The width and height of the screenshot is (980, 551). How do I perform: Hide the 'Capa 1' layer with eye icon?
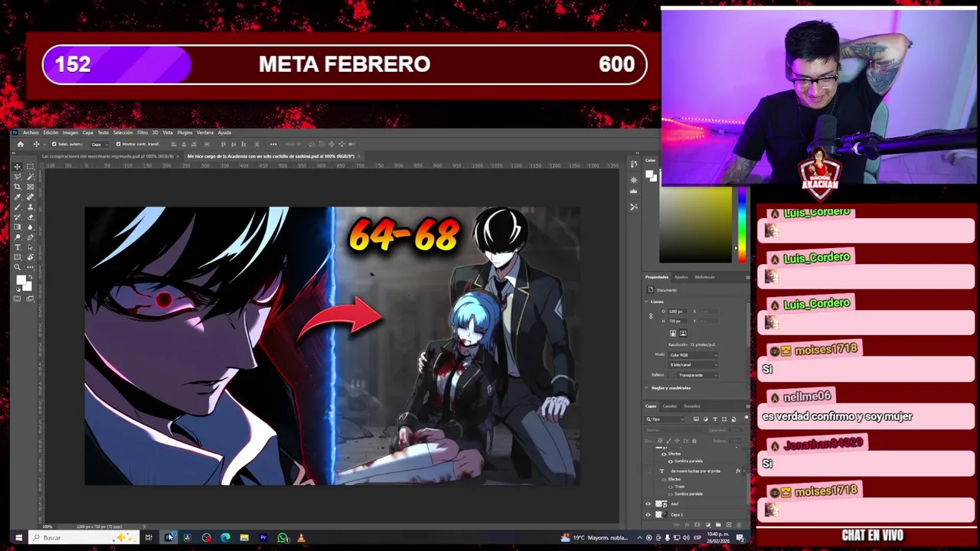pyautogui.click(x=648, y=514)
